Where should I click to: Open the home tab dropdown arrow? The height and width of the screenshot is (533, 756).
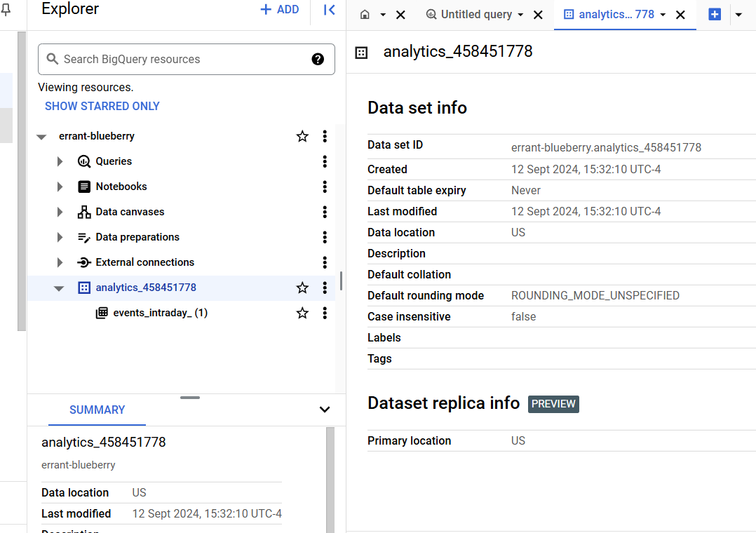coord(383,15)
